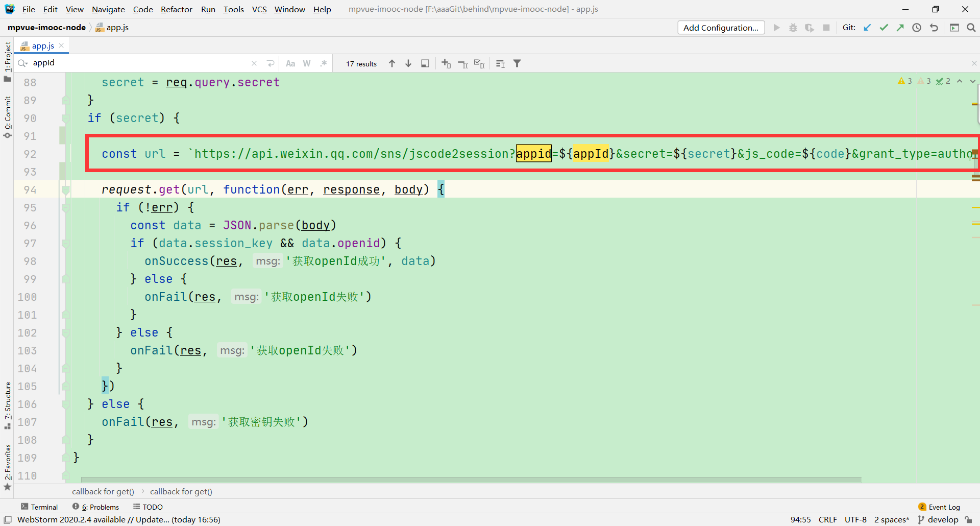This screenshot has width=980, height=526.
Task: Jump to previous highlighted error arrow
Action: [960, 81]
